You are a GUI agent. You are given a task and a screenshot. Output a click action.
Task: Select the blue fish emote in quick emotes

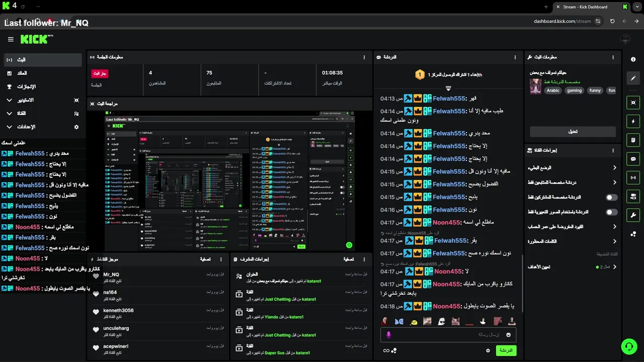point(399,321)
